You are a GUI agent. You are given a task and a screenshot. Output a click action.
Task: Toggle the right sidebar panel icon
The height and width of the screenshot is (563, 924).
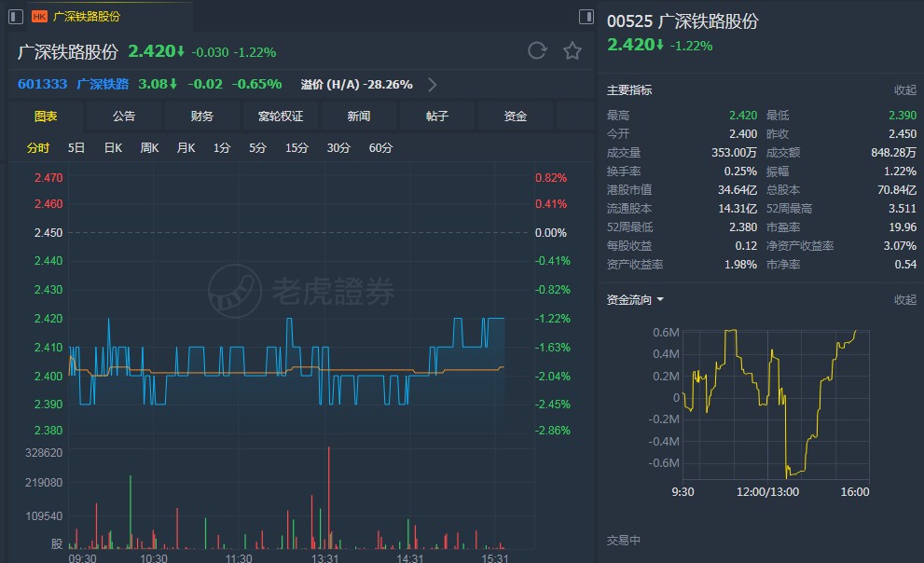pos(586,17)
